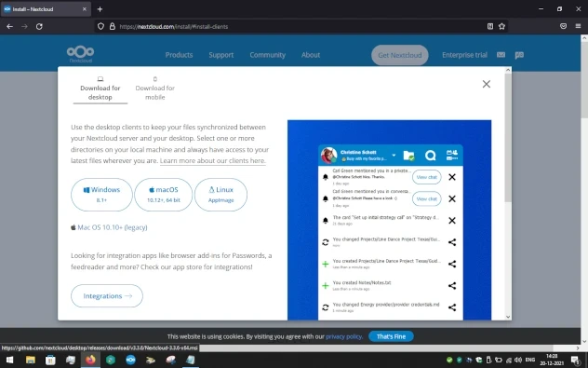This screenshot has width=588, height=368.
Task: Click the envelope contact icon in header
Action: pyautogui.click(x=501, y=55)
